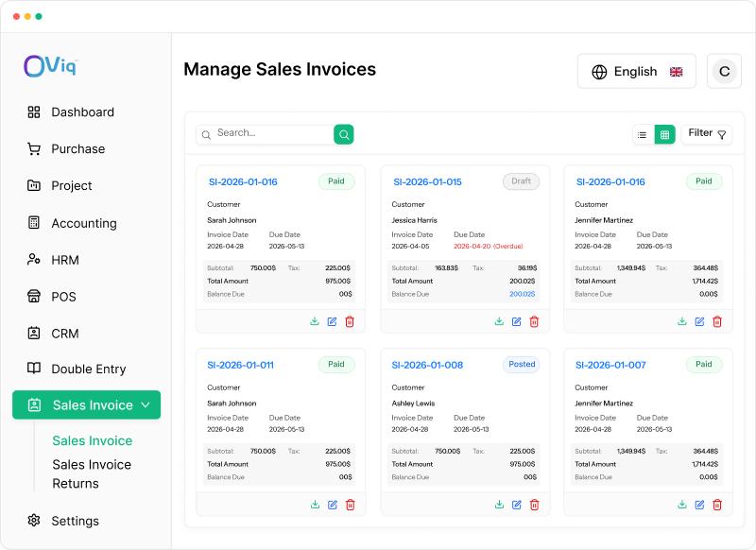Open the Filter options
This screenshot has width=756, height=550.
pos(707,133)
